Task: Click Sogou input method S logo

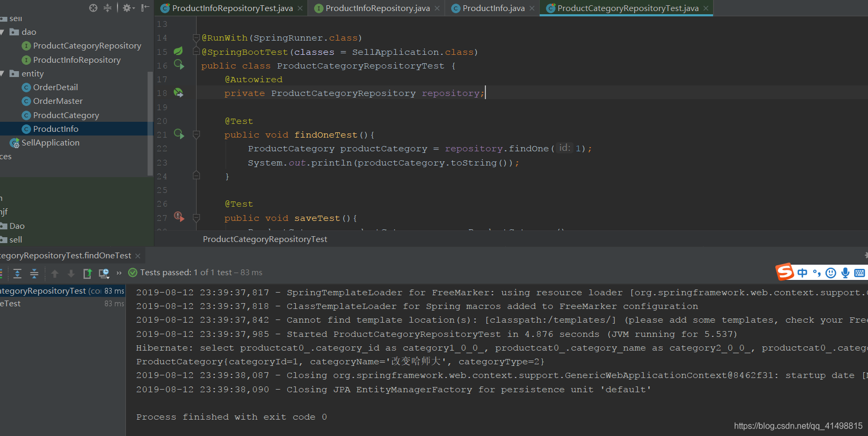Action: click(785, 272)
